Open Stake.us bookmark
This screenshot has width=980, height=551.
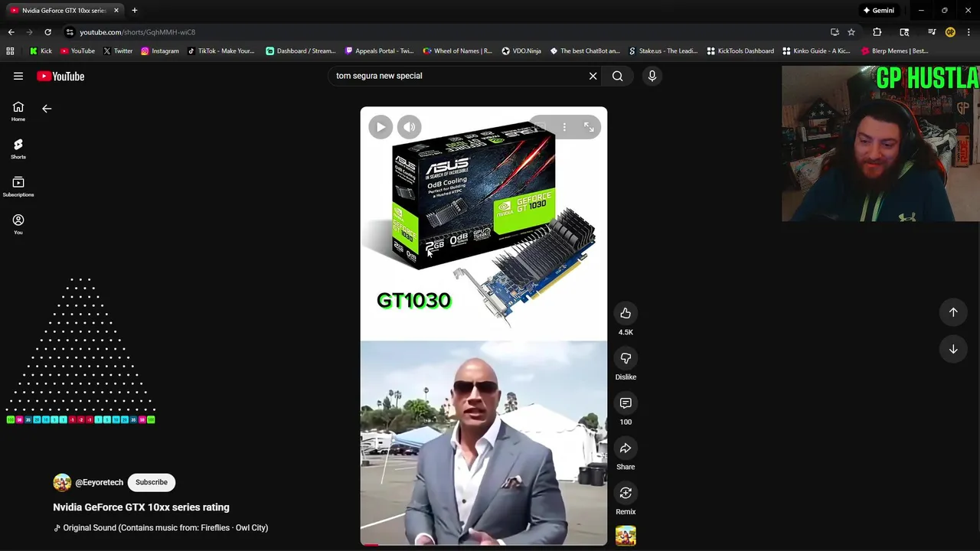tap(663, 51)
